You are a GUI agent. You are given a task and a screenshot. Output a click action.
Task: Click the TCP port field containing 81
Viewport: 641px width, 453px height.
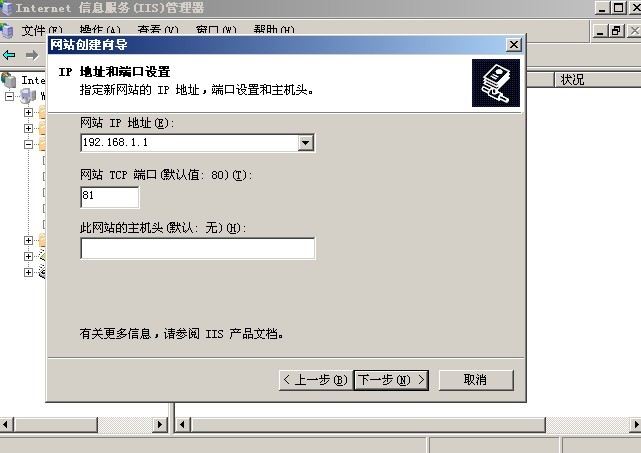click(x=110, y=197)
